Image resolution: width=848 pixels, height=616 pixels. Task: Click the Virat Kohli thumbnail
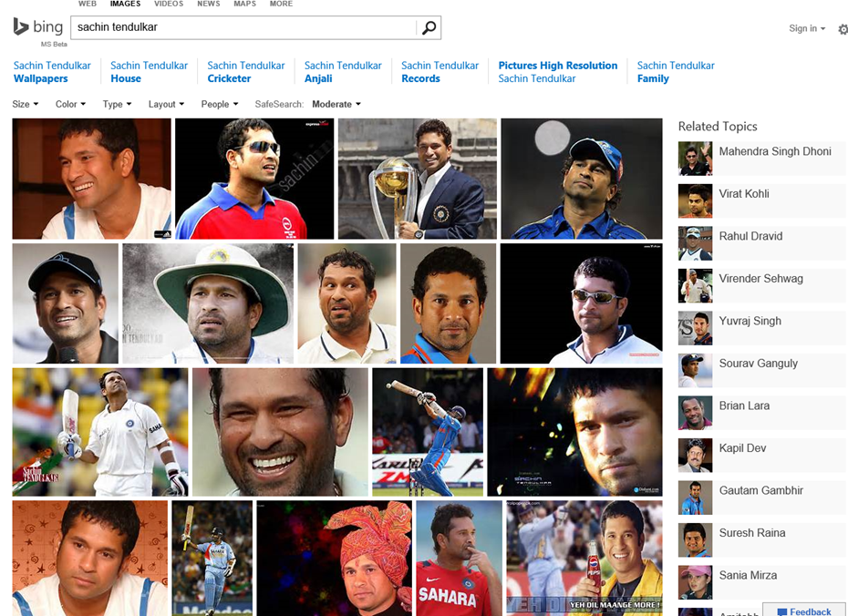pyautogui.click(x=696, y=201)
